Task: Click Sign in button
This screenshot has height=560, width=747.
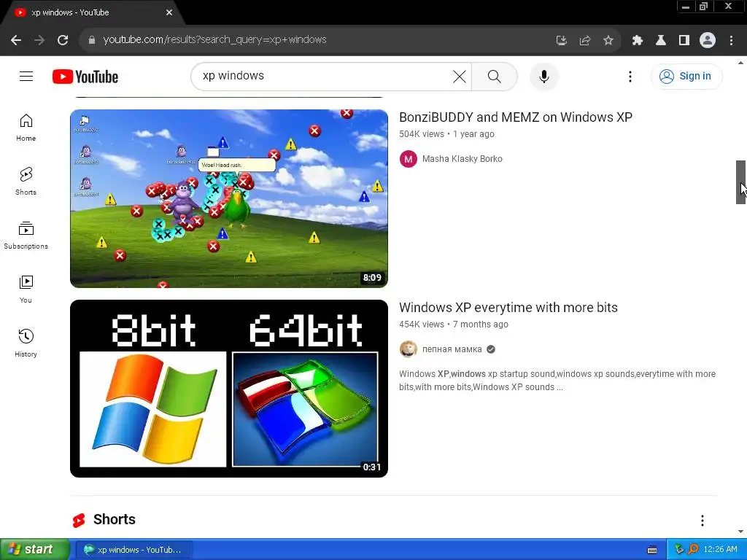Action: (x=686, y=76)
